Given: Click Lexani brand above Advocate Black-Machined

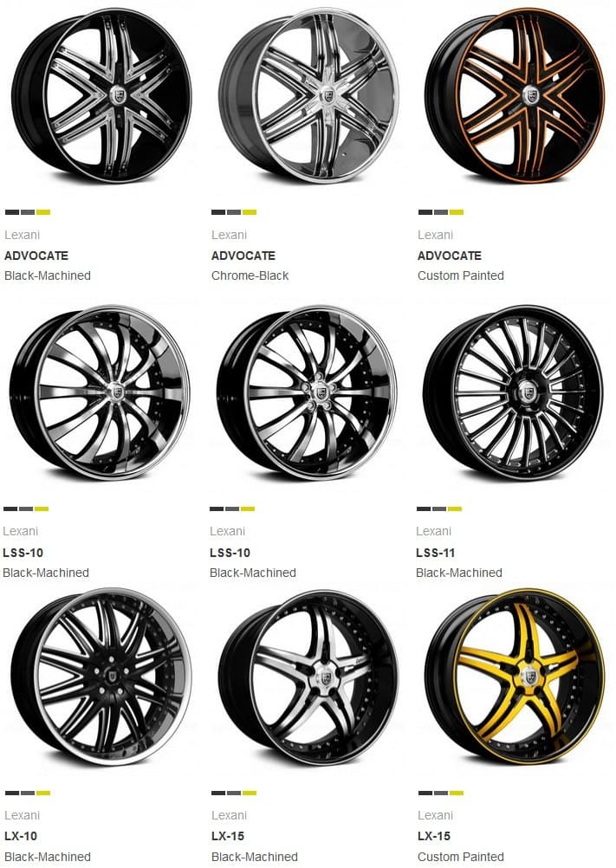Looking at the screenshot, I should [x=23, y=235].
